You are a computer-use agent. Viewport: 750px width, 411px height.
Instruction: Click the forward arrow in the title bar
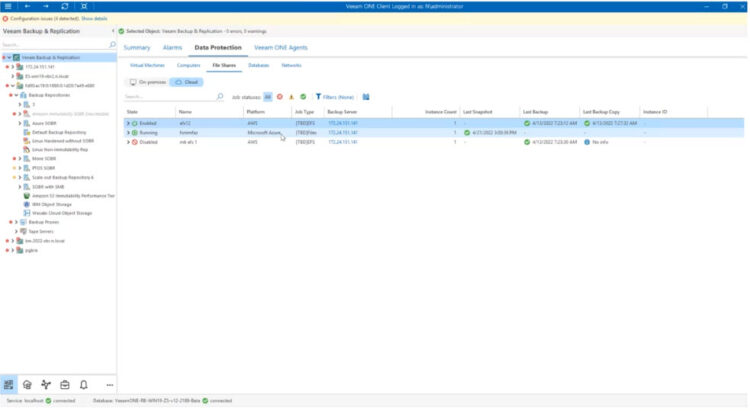coord(46,6)
